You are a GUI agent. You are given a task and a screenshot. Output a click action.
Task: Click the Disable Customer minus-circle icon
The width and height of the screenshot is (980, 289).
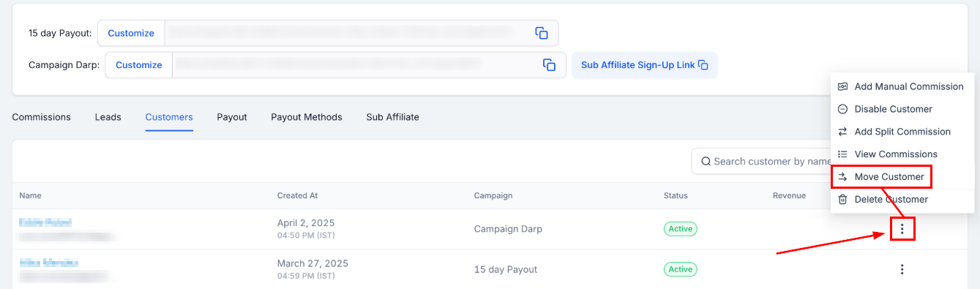tap(842, 109)
